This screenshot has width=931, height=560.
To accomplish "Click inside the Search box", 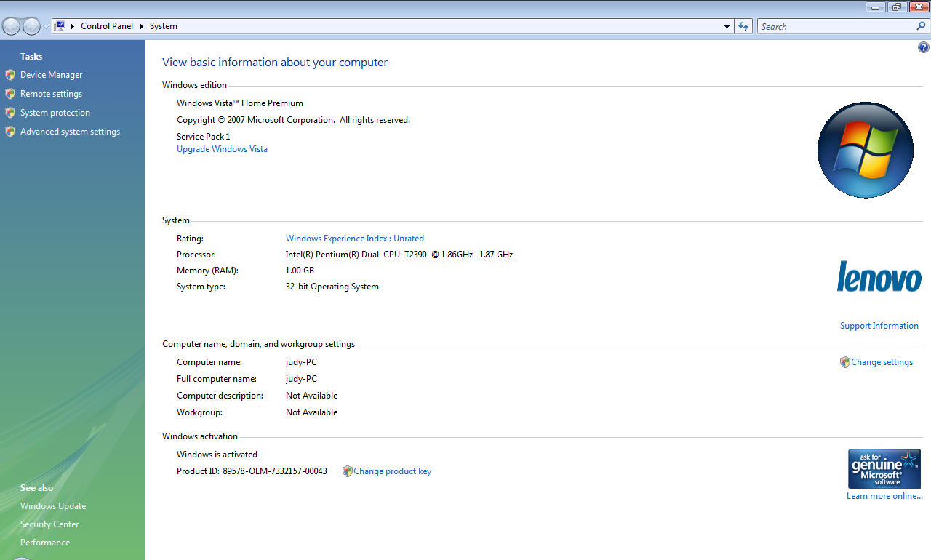I will (836, 27).
